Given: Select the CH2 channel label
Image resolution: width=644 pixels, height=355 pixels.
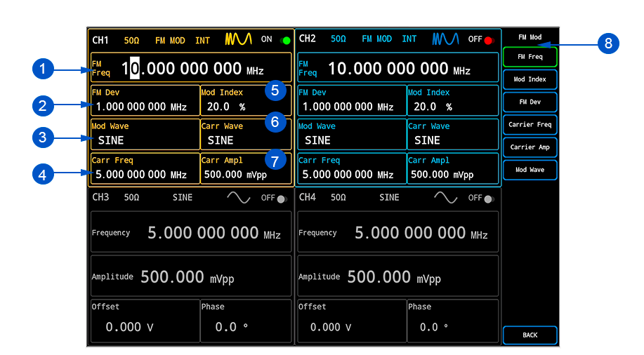Looking at the screenshot, I should (x=307, y=39).
